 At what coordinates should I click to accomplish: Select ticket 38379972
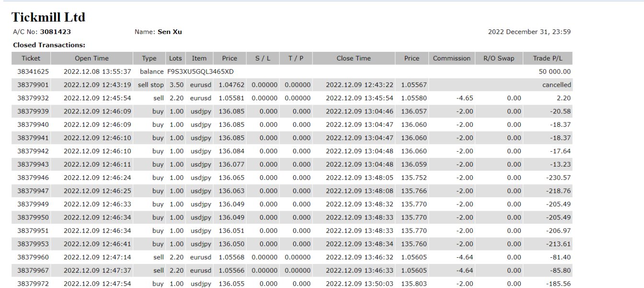tap(33, 284)
